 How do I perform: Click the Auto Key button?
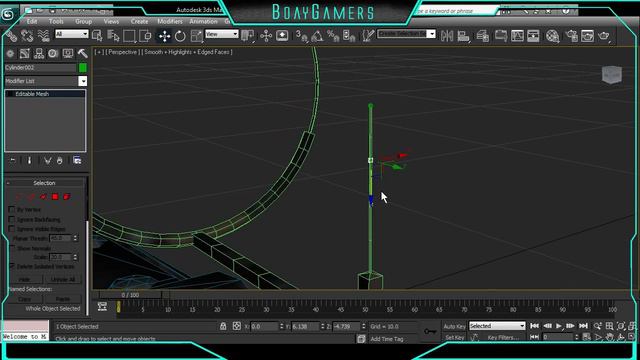[454, 327]
